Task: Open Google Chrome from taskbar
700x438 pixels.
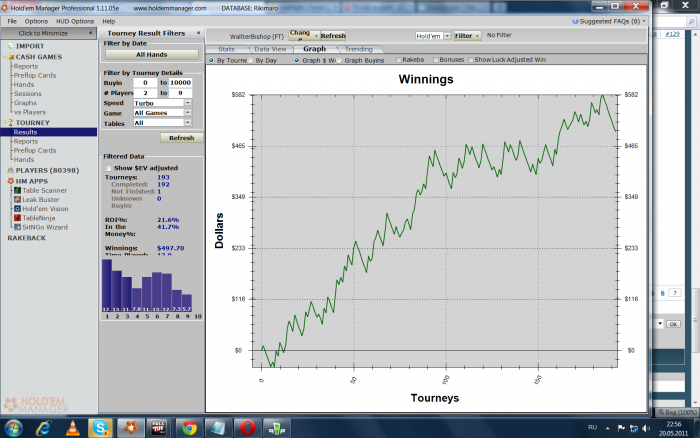Action: [189, 428]
